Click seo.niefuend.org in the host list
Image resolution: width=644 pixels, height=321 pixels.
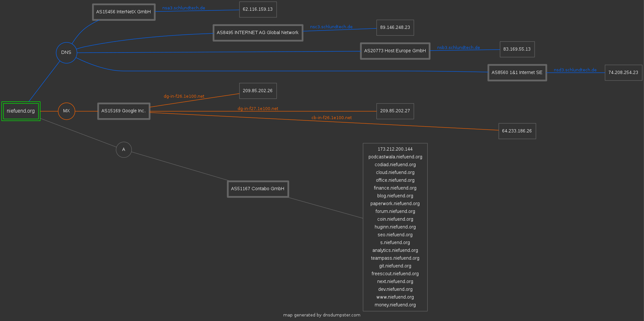(395, 235)
